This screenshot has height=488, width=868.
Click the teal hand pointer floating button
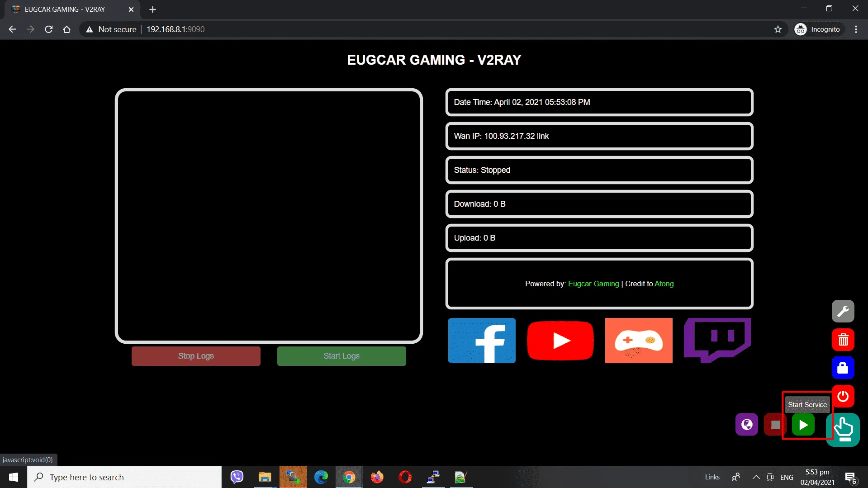pyautogui.click(x=843, y=430)
